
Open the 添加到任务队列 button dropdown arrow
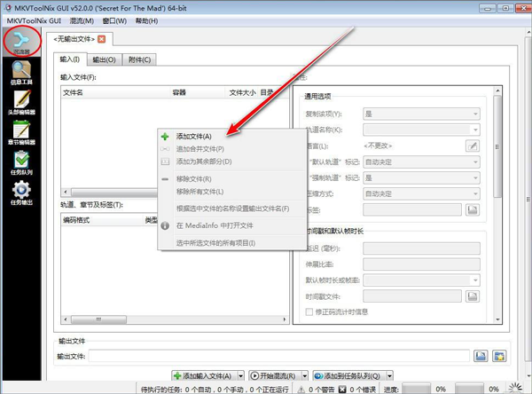click(389, 375)
